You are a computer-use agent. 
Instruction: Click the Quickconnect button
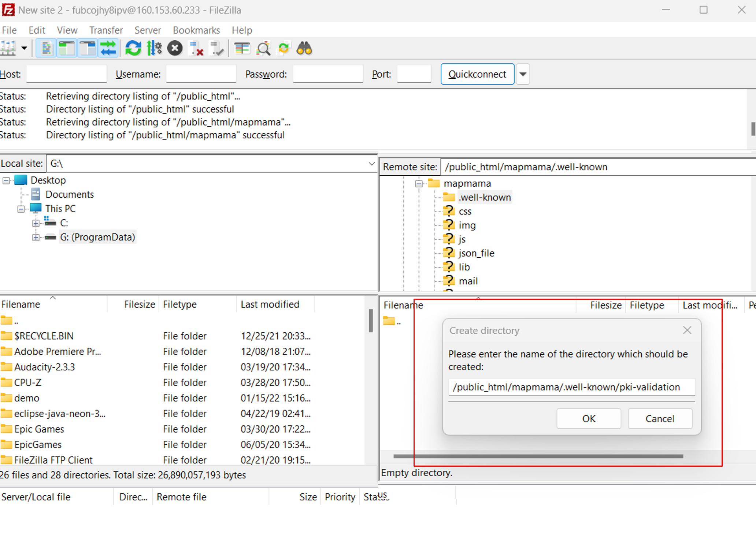tap(477, 74)
